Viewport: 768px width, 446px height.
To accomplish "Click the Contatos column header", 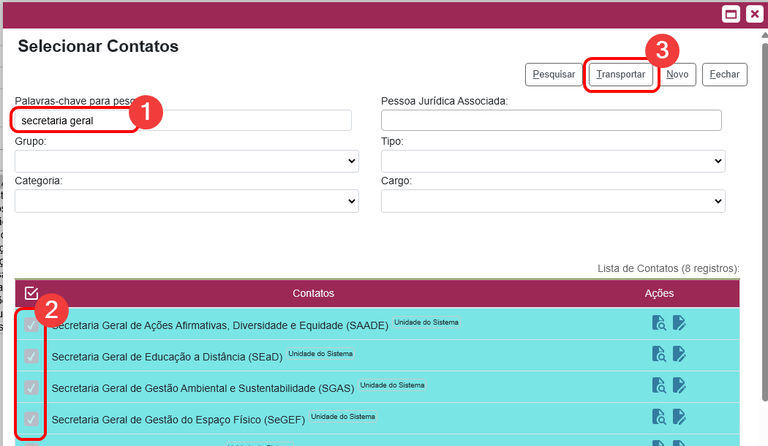I will tap(313, 293).
